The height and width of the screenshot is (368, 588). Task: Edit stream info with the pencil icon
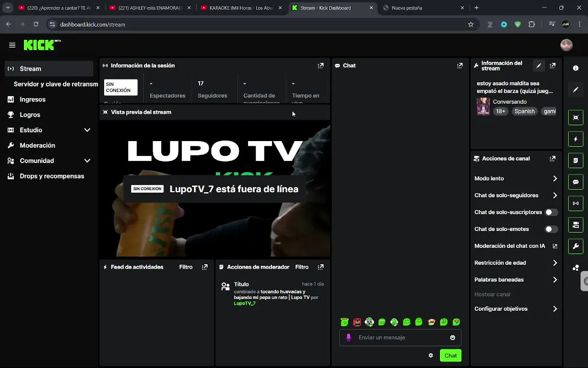pos(539,66)
